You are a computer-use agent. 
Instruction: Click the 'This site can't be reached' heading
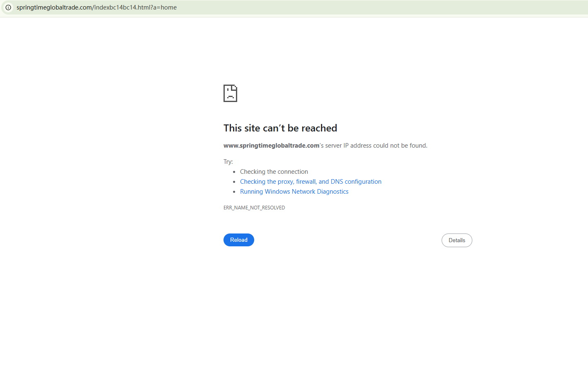[280, 128]
